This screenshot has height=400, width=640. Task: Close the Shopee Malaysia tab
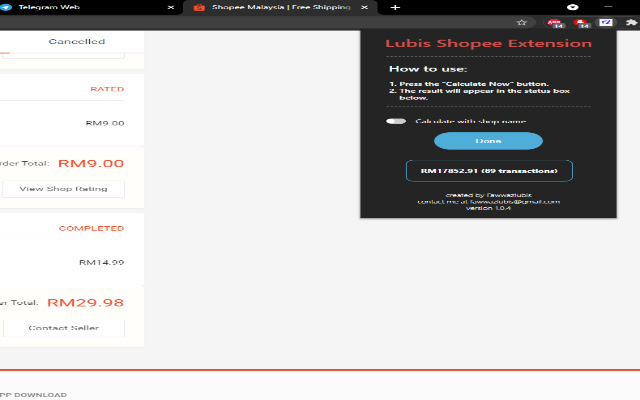(364, 7)
